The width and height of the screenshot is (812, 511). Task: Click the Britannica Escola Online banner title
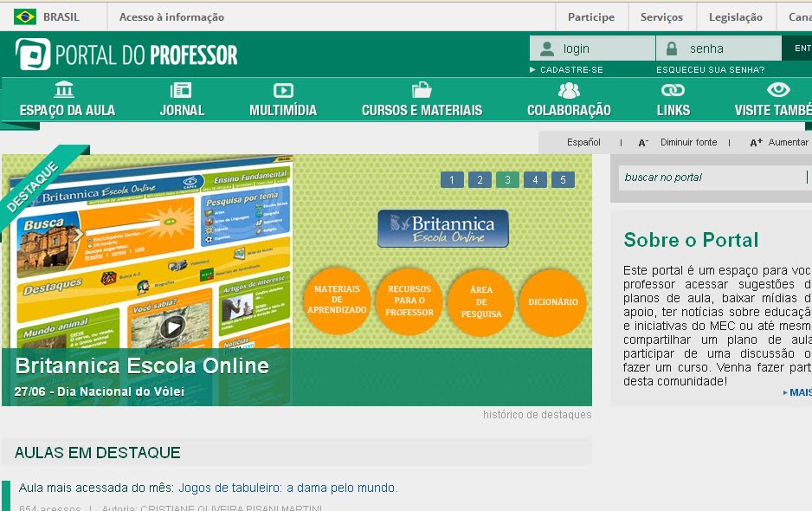tap(142, 365)
